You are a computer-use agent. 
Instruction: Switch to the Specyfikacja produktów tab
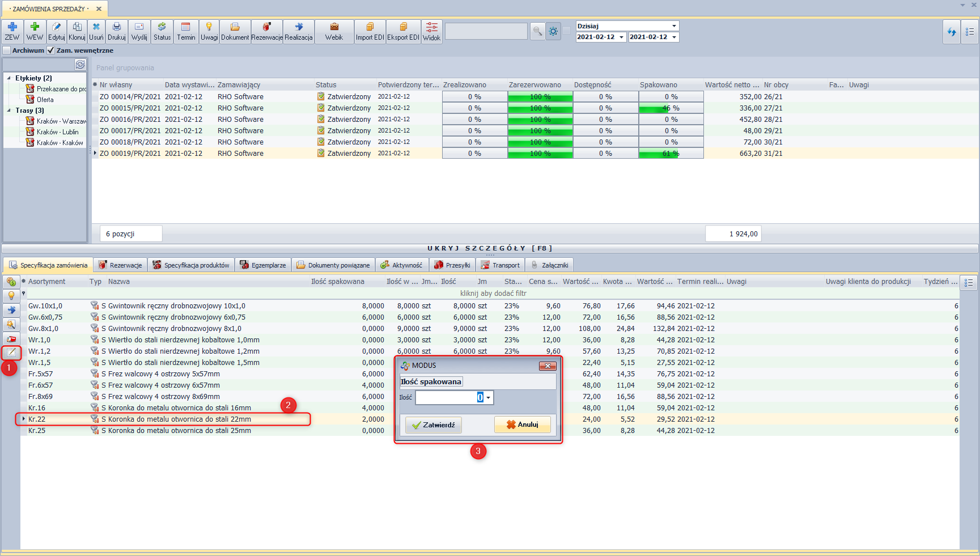[191, 265]
